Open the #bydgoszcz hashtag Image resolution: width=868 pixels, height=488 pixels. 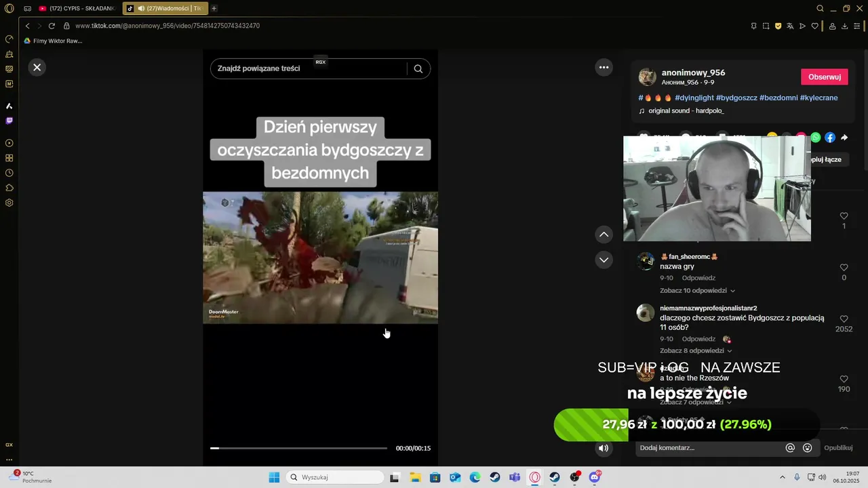point(736,98)
